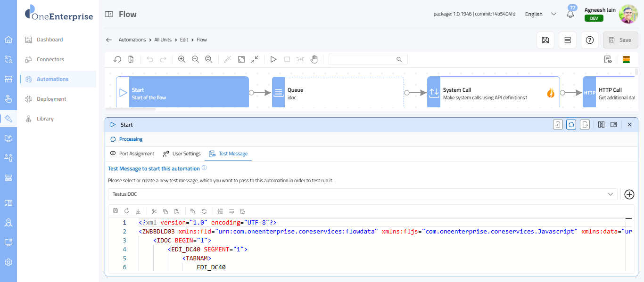Viewport: 644px width, 282px height.
Task: Toggle word wrap in the code editor toolbar
Action: (231, 211)
